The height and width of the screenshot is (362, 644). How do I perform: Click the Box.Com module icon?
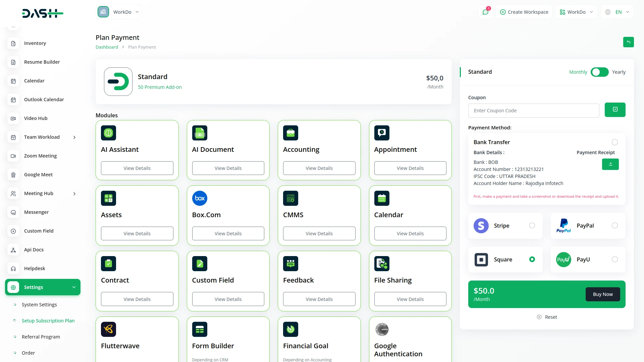pyautogui.click(x=200, y=198)
